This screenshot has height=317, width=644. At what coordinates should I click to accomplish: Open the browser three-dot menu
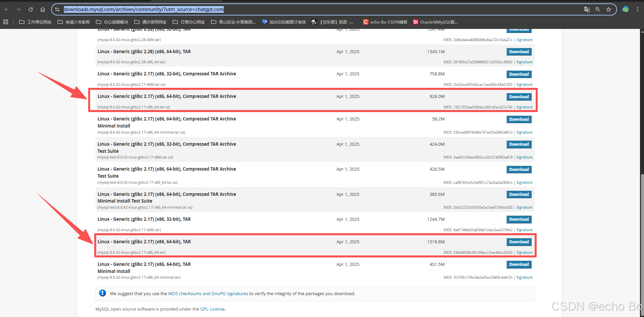(x=638, y=9)
